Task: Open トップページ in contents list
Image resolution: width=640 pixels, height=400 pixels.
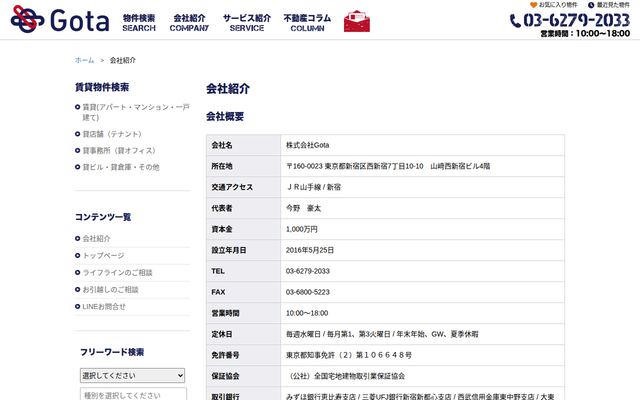Action: [103, 256]
